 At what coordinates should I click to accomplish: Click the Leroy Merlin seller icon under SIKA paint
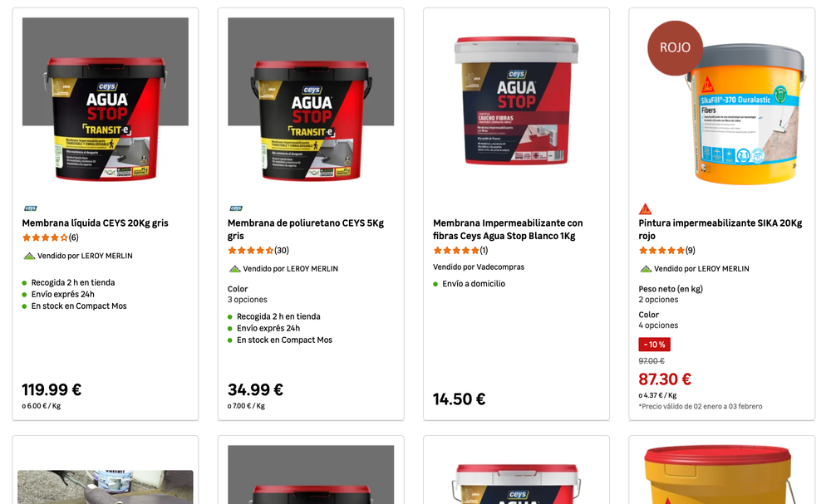click(646, 269)
